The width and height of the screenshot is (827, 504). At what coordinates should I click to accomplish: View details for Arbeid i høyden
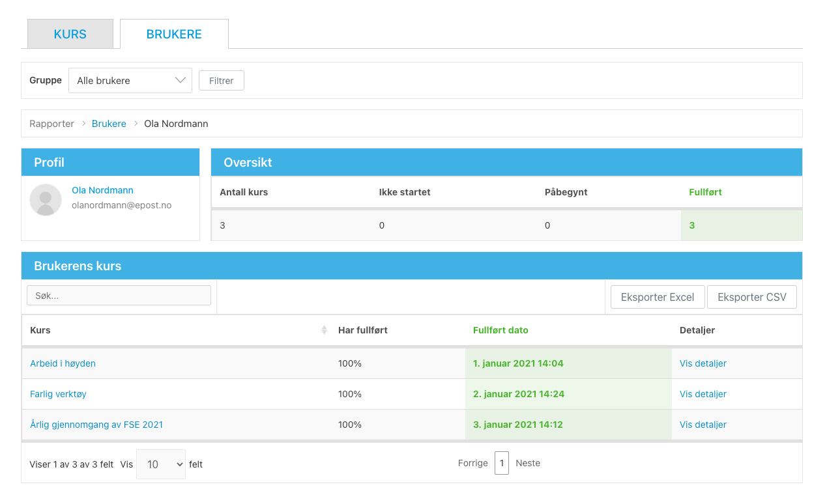pyautogui.click(x=703, y=363)
